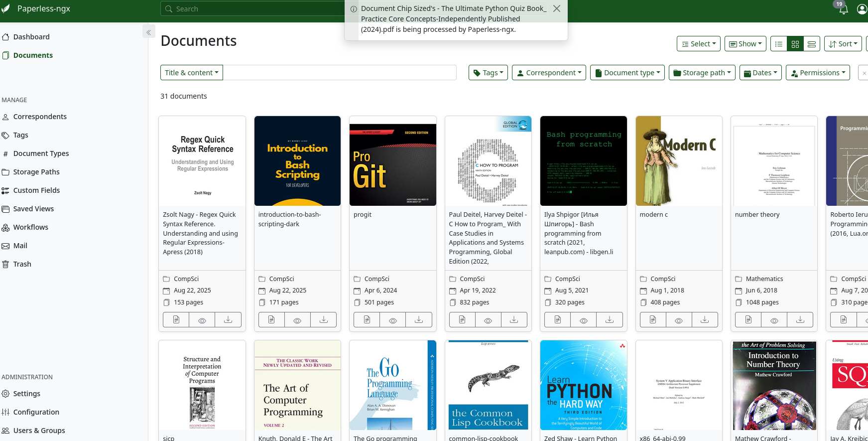Switch to small cards grid view
The image size is (868, 441).
point(795,44)
